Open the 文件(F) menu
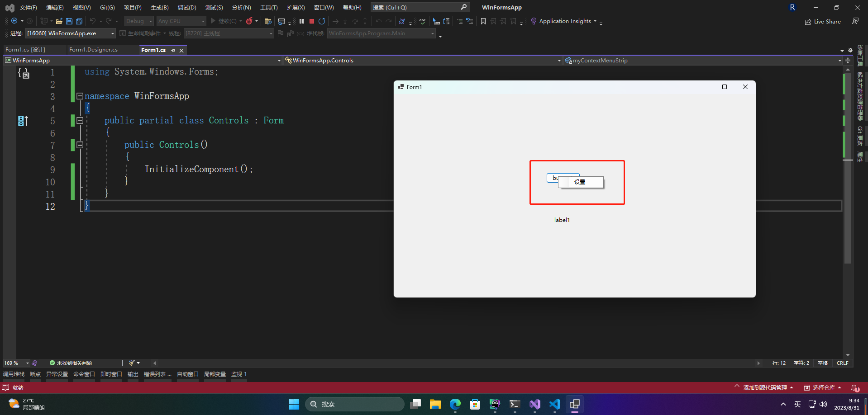This screenshot has height=415, width=868. 29,7
